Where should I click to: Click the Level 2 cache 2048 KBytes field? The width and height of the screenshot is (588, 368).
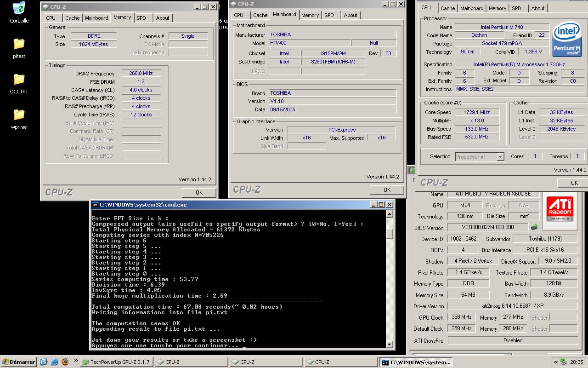pyautogui.click(x=561, y=129)
